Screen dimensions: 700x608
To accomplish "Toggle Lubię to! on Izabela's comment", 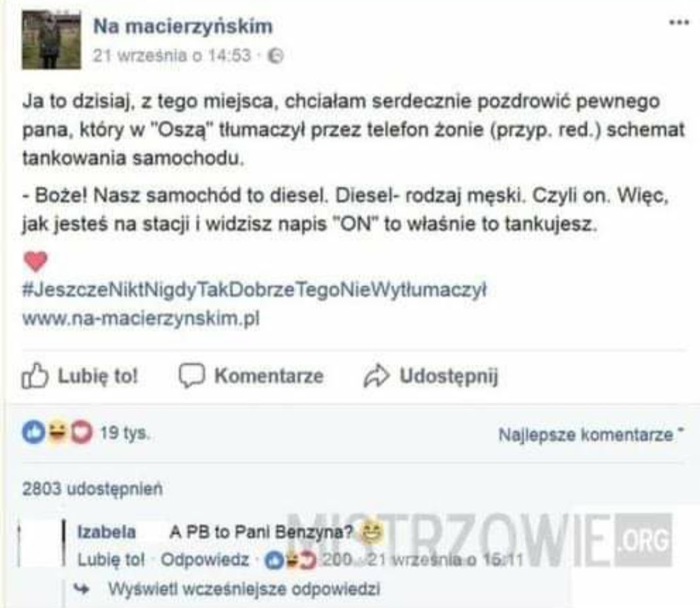I will tap(111, 560).
